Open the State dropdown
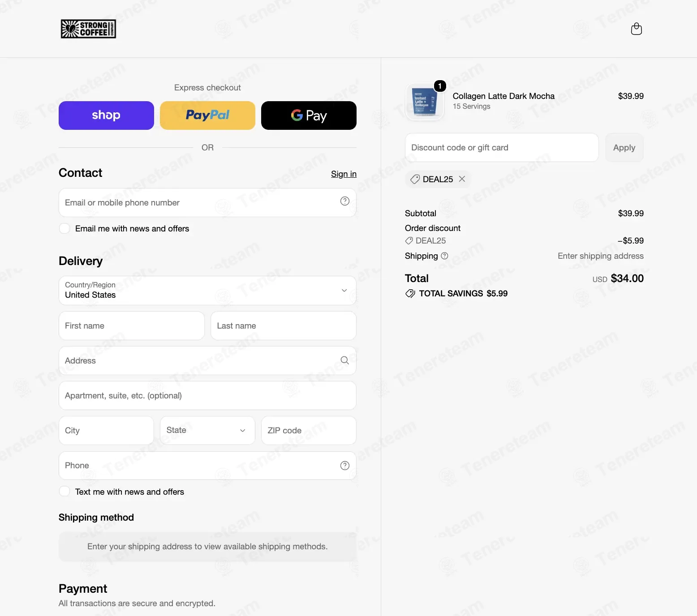The image size is (697, 616). tap(207, 430)
